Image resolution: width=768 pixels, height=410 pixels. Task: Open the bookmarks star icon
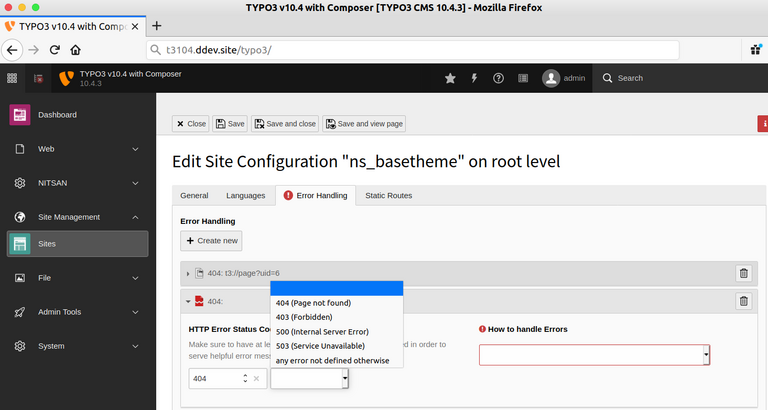(x=450, y=78)
